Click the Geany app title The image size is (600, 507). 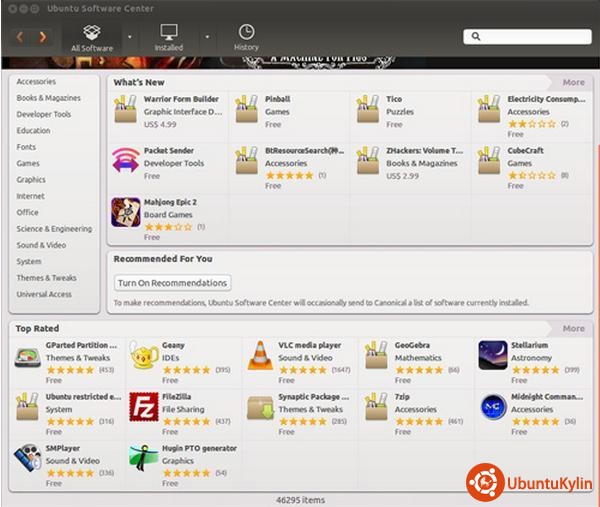pos(173,345)
